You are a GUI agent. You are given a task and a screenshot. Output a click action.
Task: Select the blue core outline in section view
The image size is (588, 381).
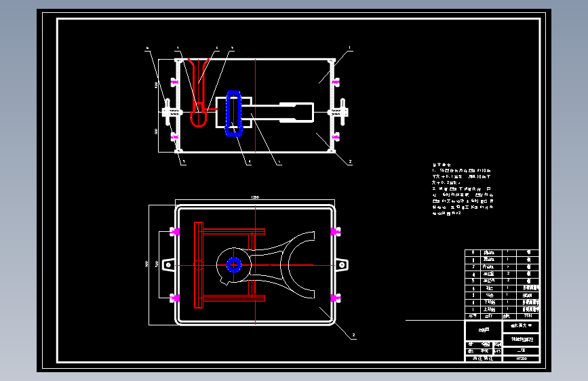tap(234, 113)
